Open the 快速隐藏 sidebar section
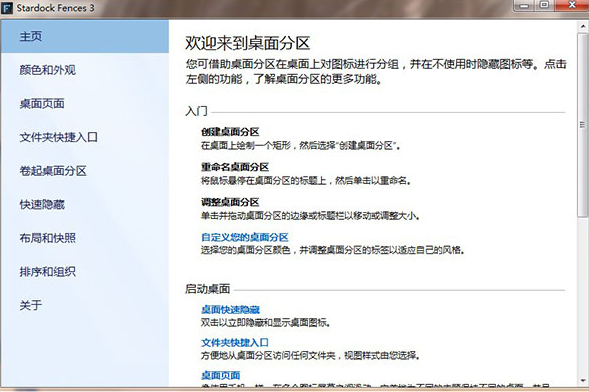The height and width of the screenshot is (392, 589). pyautogui.click(x=85, y=204)
